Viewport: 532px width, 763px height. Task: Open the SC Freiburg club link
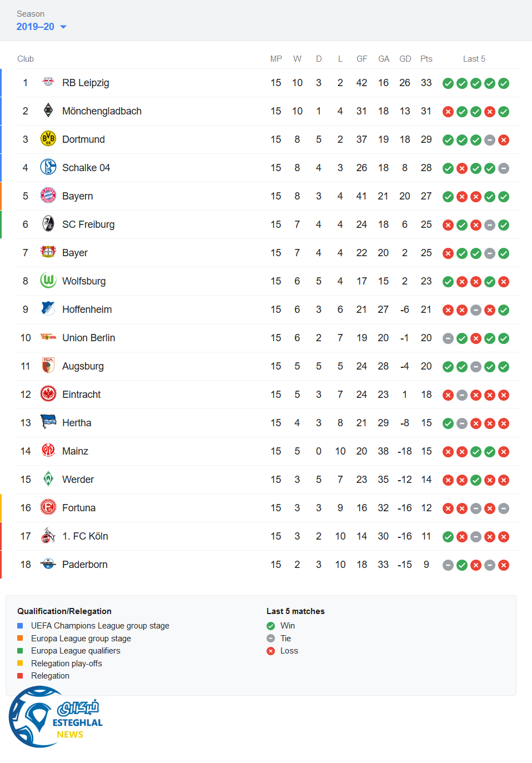pos(88,225)
